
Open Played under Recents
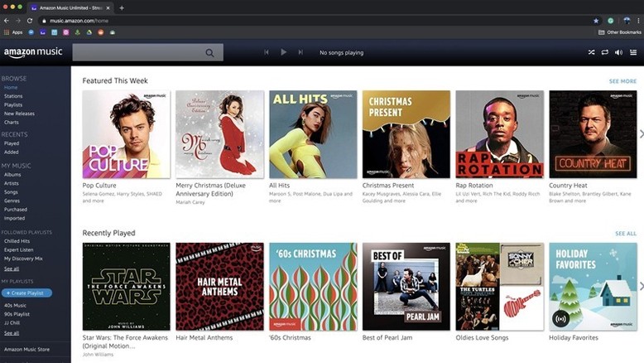12,143
